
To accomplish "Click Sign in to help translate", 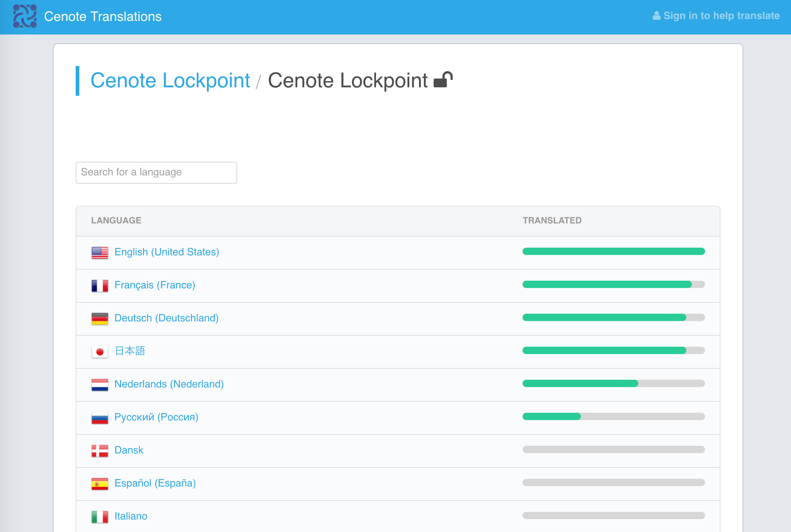I will (x=722, y=16).
